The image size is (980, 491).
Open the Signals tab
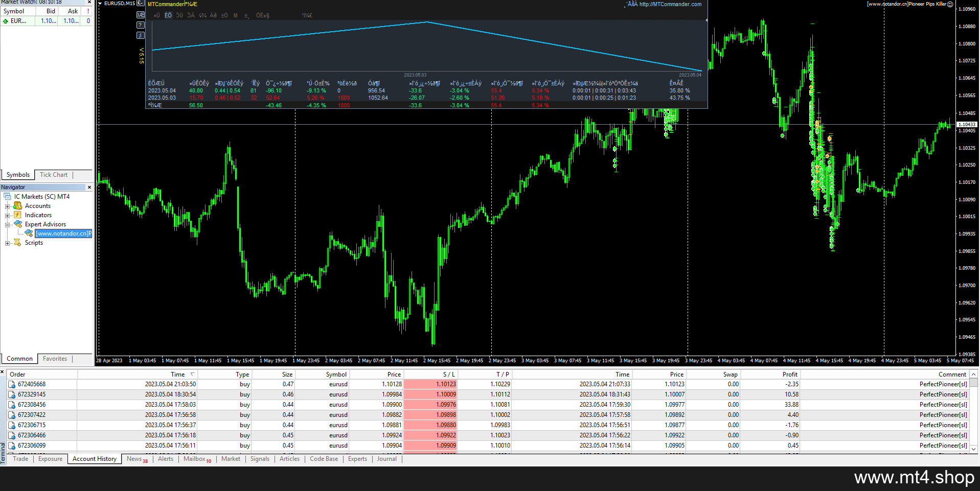260,459
